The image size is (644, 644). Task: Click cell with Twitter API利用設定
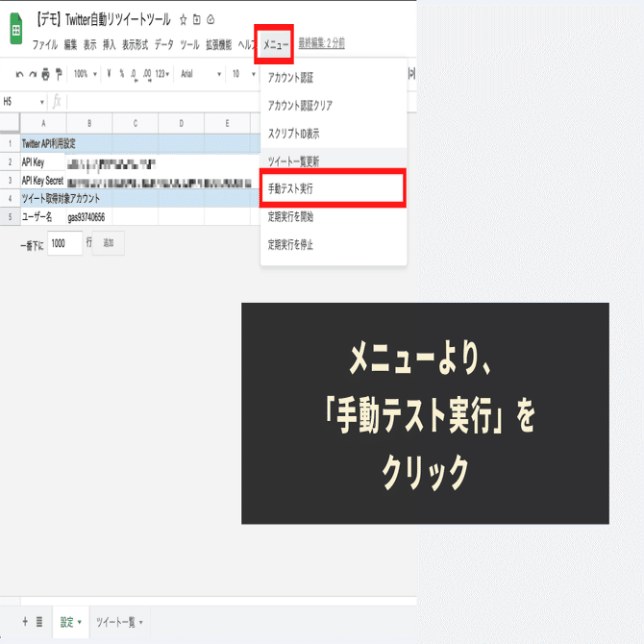43,143
